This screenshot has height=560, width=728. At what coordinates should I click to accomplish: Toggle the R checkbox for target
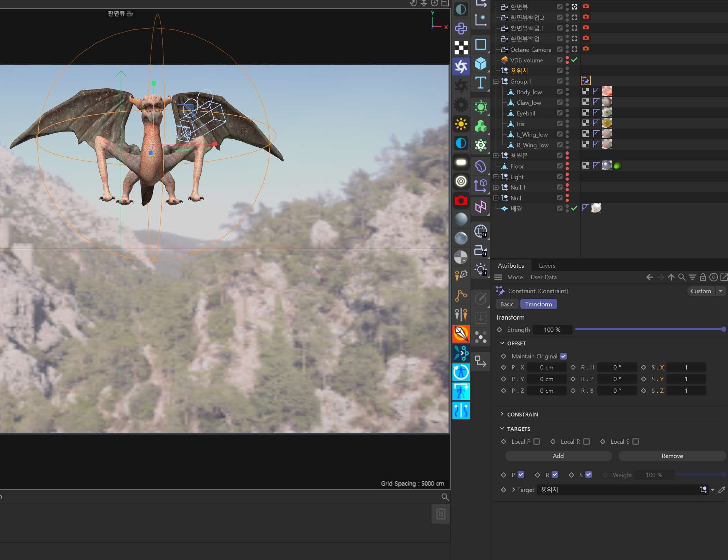555,474
